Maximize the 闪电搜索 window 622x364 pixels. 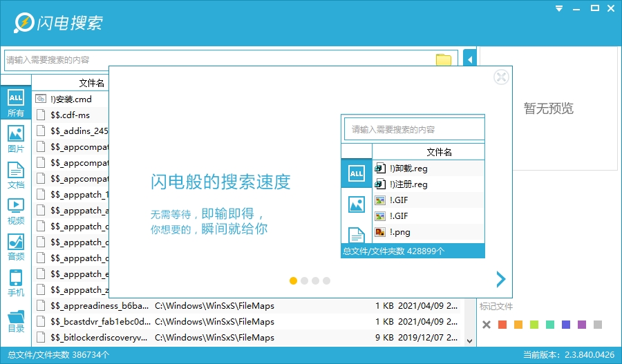[594, 8]
